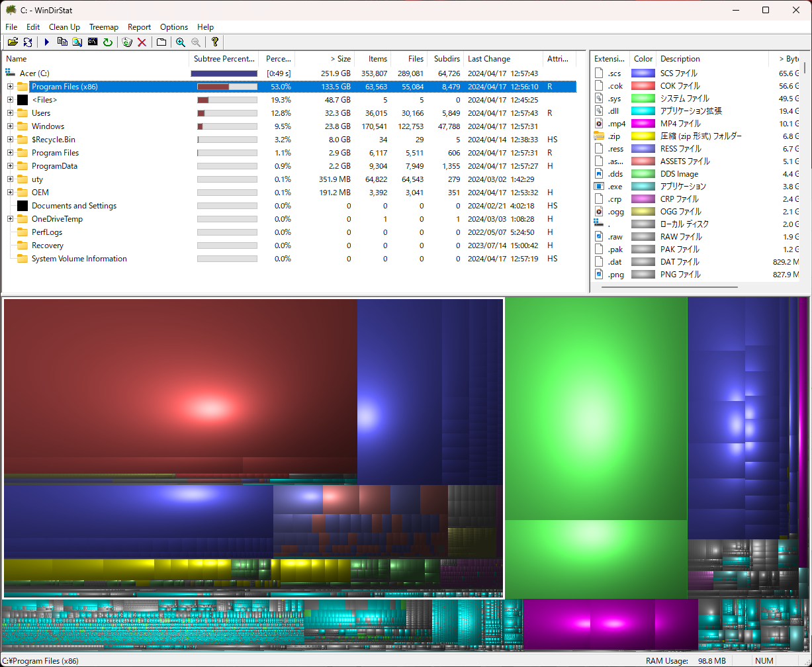Image resolution: width=812 pixels, height=667 pixels.
Task: Open Explorer here via magnifier-folder icon
Action: pyautogui.click(x=77, y=42)
